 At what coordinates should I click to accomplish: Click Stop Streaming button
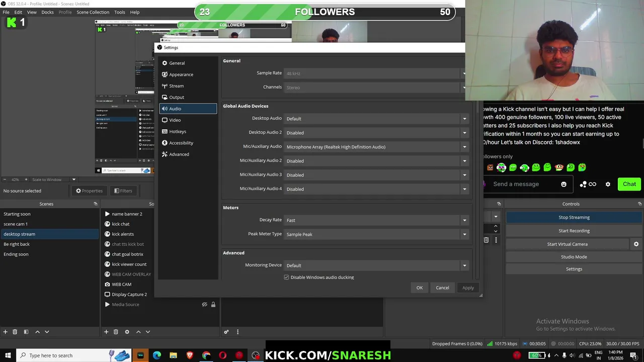[574, 217]
